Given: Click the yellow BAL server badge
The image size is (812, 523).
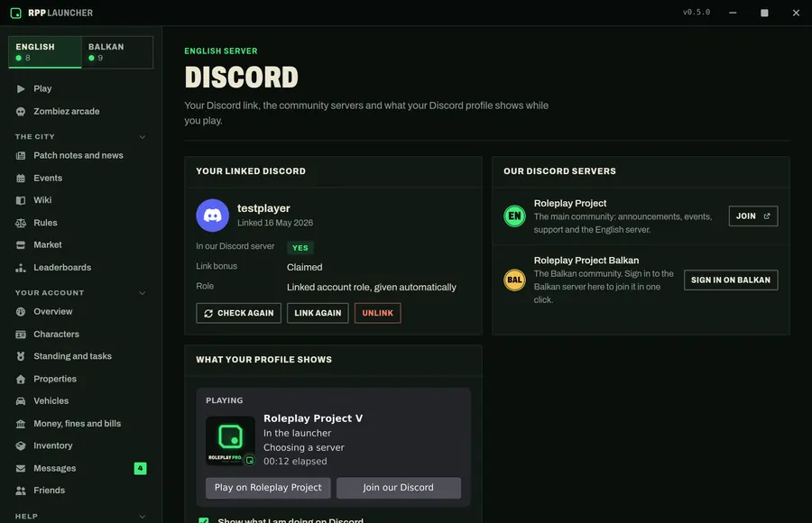Looking at the screenshot, I should click(x=514, y=280).
